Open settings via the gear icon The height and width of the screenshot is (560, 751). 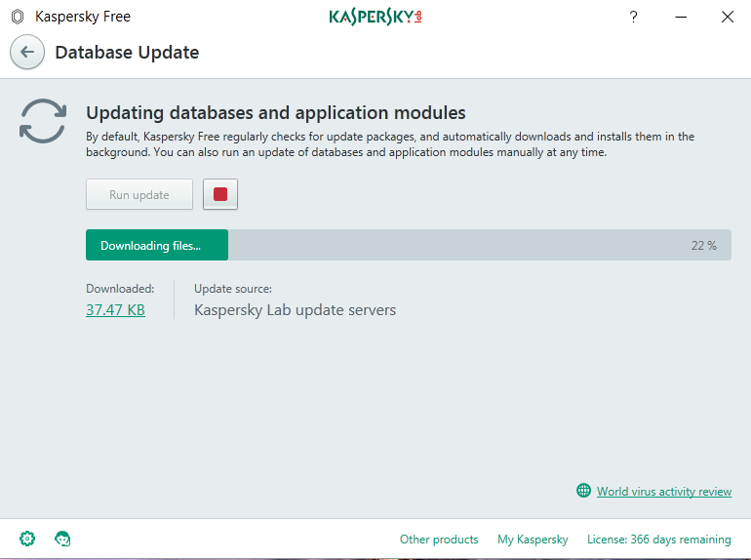click(27, 539)
